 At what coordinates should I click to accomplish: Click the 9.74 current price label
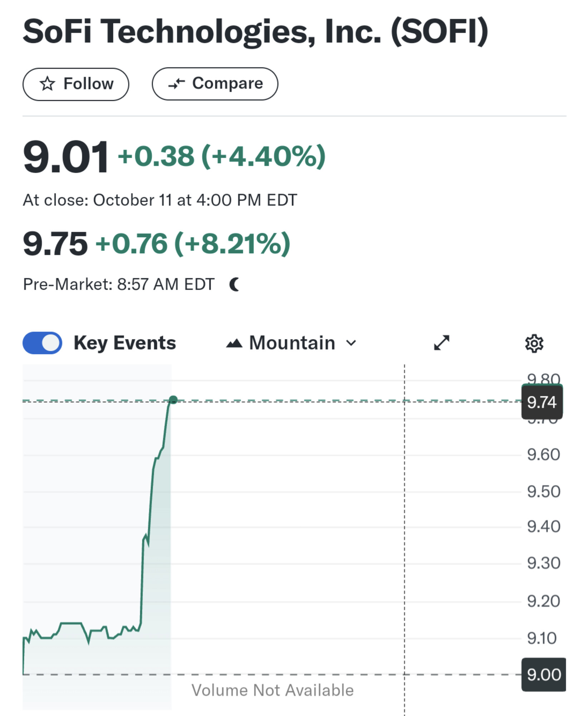pyautogui.click(x=542, y=402)
